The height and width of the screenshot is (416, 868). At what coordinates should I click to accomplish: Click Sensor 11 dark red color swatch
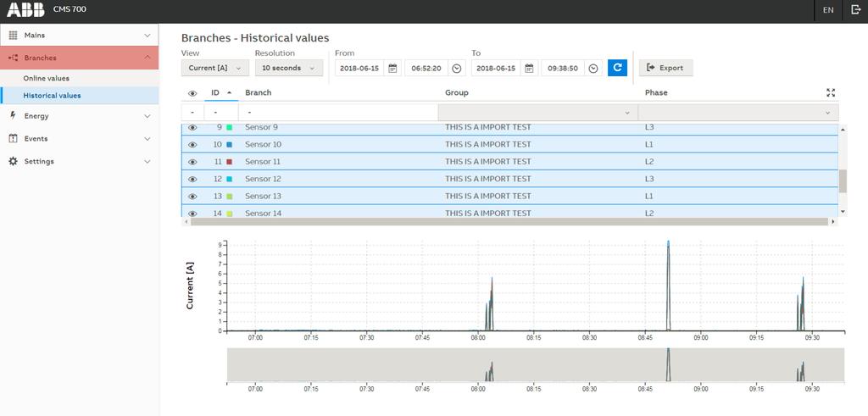coord(229,162)
